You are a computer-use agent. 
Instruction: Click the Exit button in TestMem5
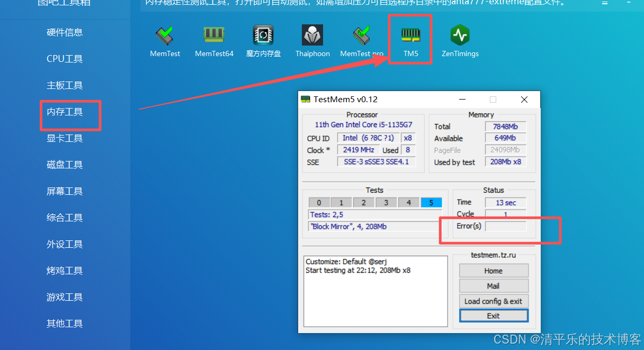[x=494, y=316]
